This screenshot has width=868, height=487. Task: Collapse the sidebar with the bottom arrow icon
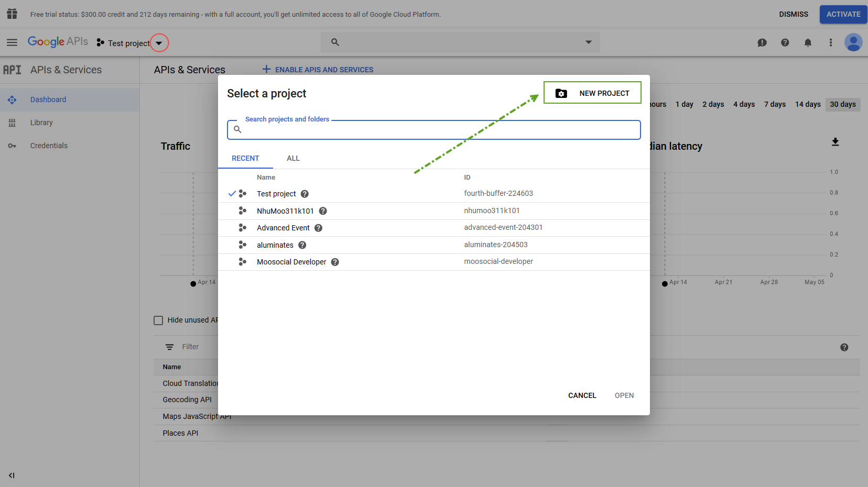tap(12, 475)
